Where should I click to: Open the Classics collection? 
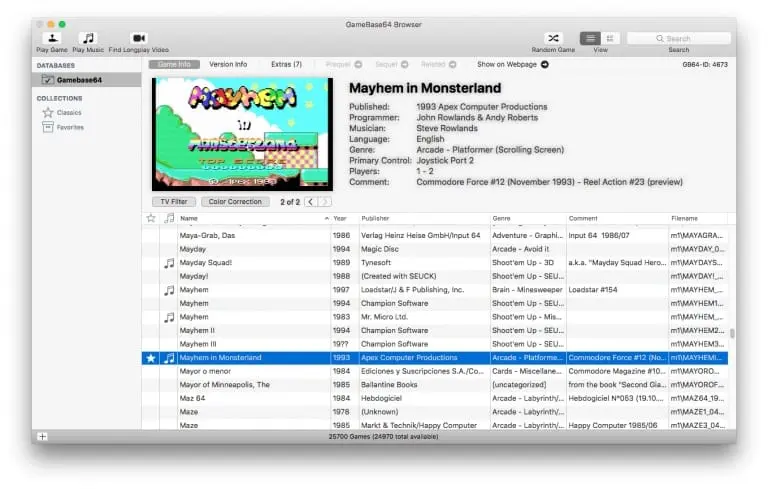point(69,113)
